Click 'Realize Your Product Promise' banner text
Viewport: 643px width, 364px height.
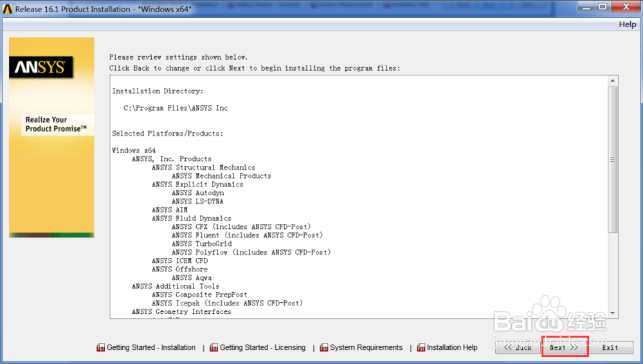click(56, 124)
